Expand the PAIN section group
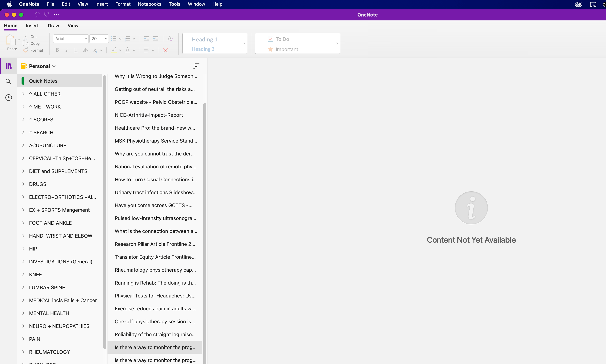Viewport: 606px width, 364px height. coord(23,339)
